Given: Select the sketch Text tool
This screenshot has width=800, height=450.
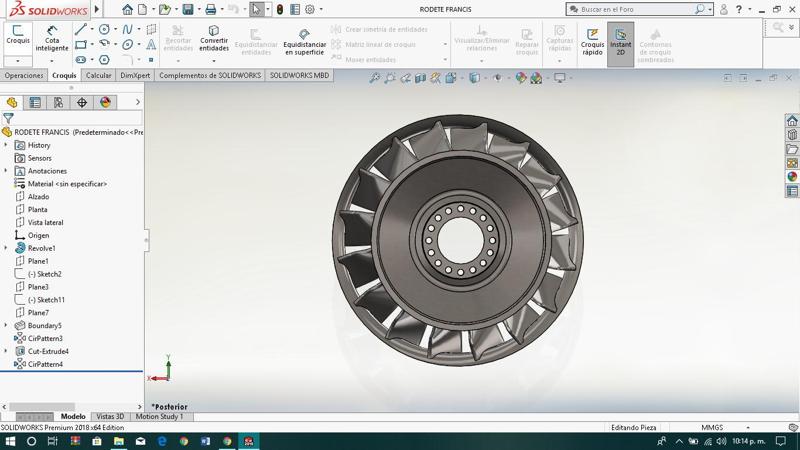Looking at the screenshot, I should (151, 45).
